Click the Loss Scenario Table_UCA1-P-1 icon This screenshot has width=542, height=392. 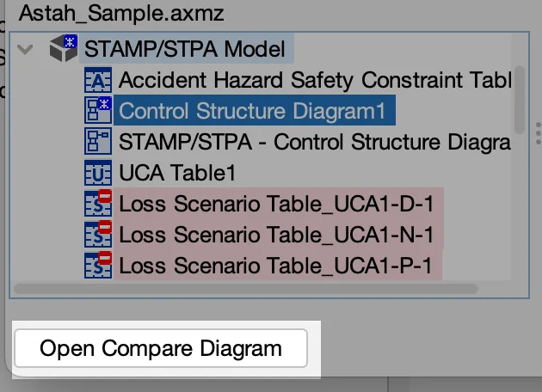pos(98,265)
